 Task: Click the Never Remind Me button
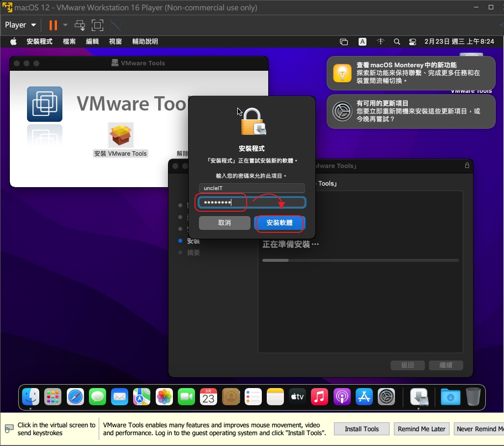click(x=479, y=429)
